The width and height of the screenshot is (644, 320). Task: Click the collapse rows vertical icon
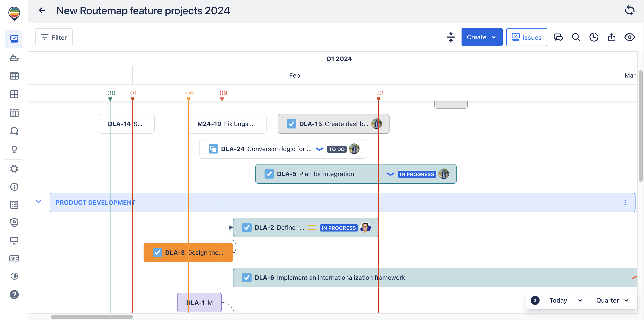click(x=451, y=37)
